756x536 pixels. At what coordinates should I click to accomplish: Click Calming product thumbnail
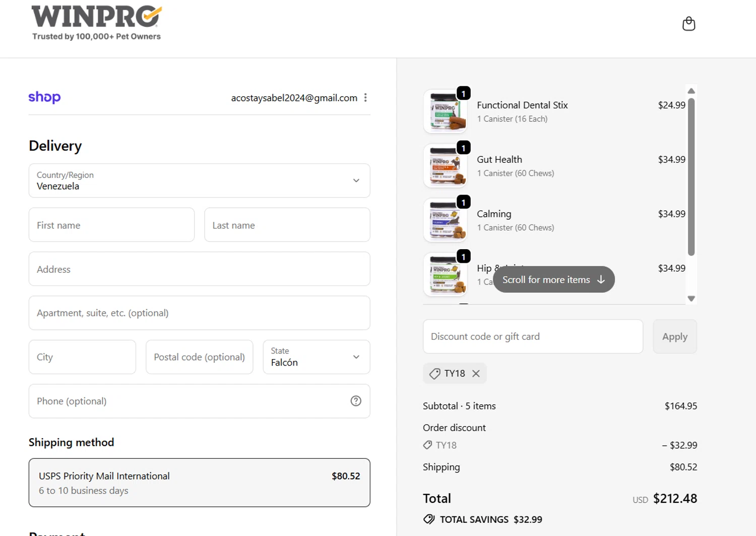tap(446, 220)
